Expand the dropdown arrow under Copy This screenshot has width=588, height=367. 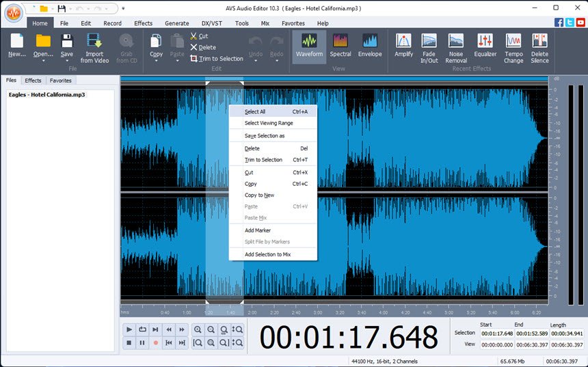tap(156, 61)
